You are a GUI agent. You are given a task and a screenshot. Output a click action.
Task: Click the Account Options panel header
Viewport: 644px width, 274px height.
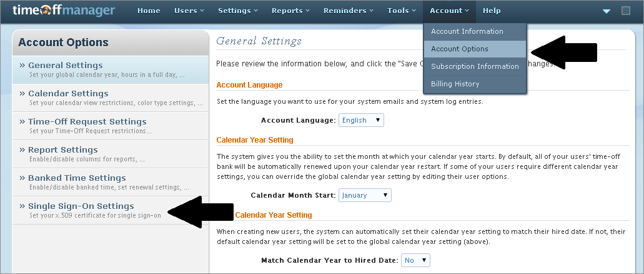tap(111, 43)
